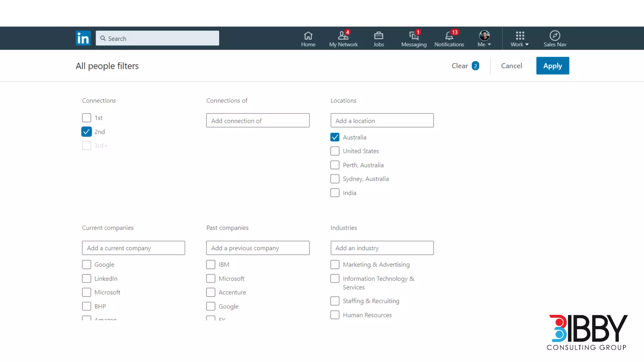
Task: Clear the 2 selected filters
Action: pyautogui.click(x=465, y=66)
